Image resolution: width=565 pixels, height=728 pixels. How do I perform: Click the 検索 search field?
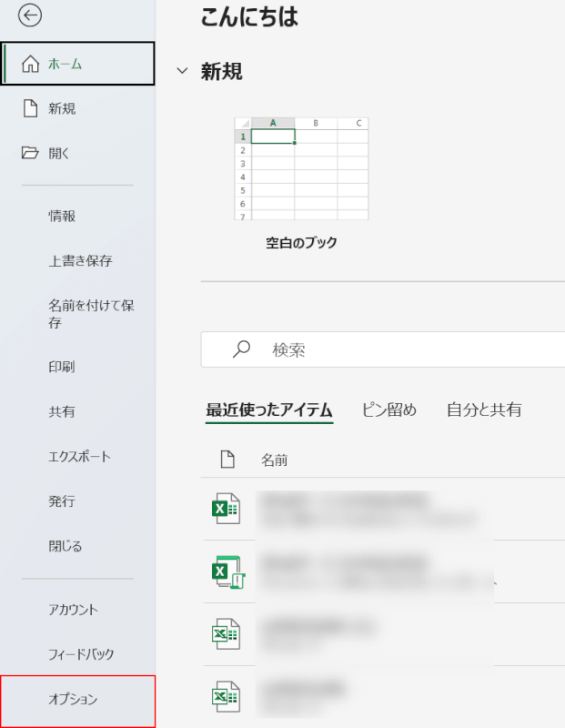pyautogui.click(x=409, y=349)
